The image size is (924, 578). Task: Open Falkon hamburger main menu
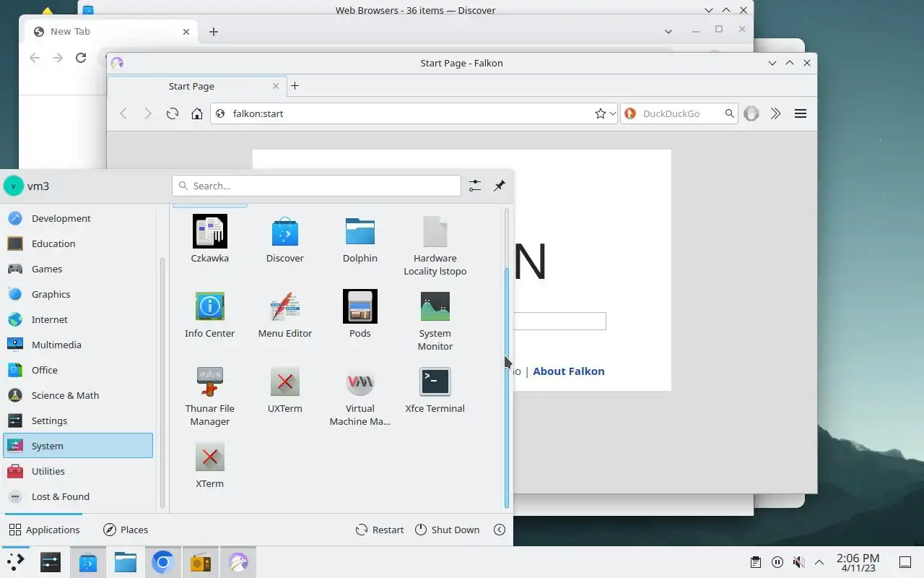(800, 113)
